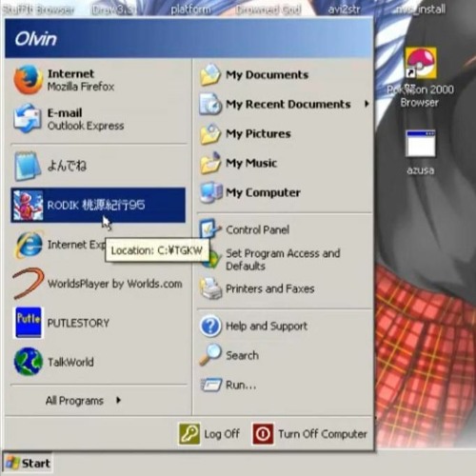This screenshot has width=476, height=476.
Task: Click the Log Off button
Action: pyautogui.click(x=209, y=434)
